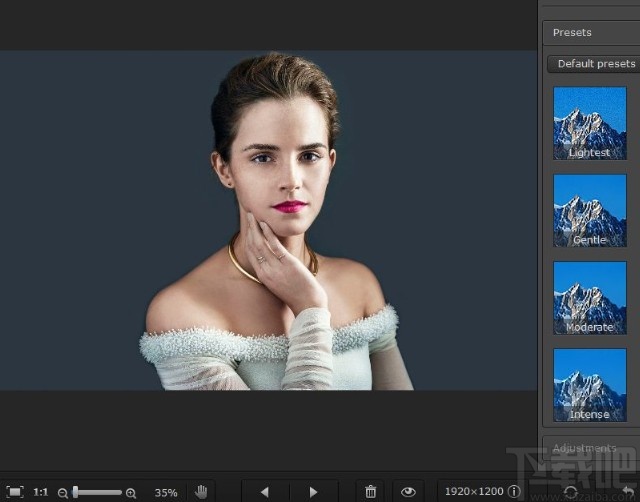Go to the previous image arrow

coord(265,492)
